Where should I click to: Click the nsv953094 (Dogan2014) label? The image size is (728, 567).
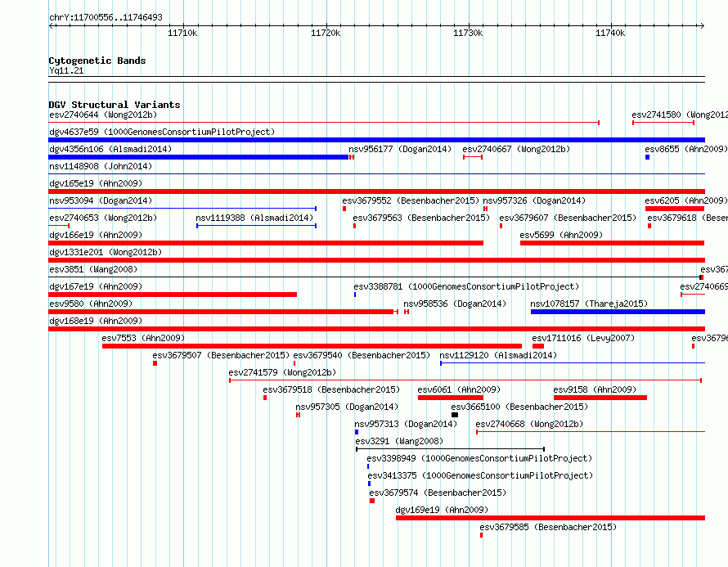pos(101,200)
